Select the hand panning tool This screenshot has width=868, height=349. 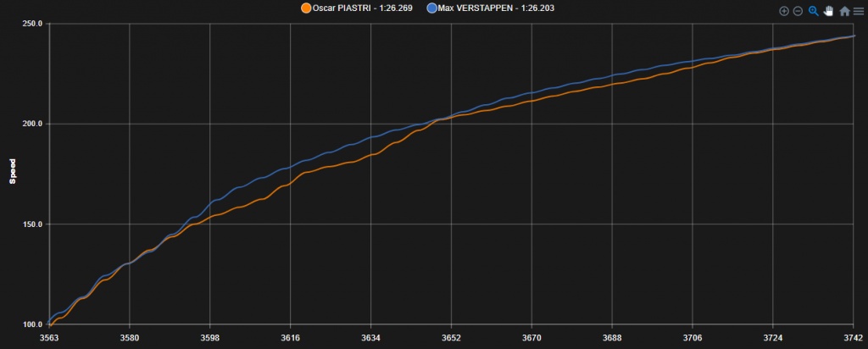828,11
